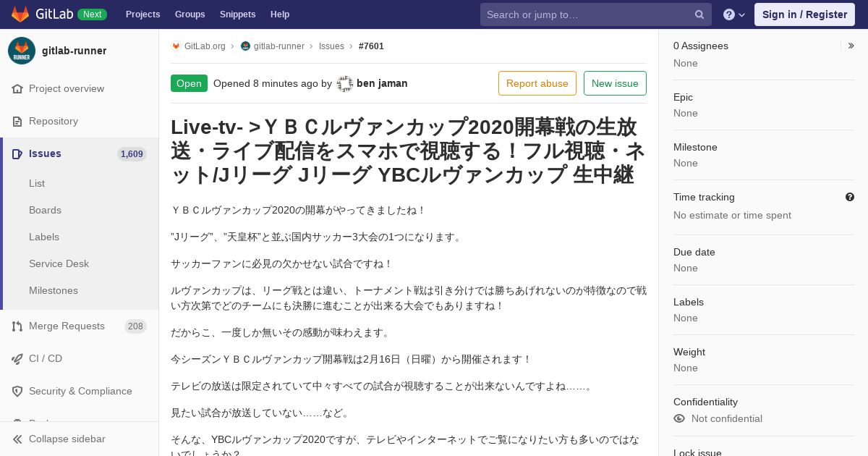
Task: Click the Open status badge
Action: 189,83
